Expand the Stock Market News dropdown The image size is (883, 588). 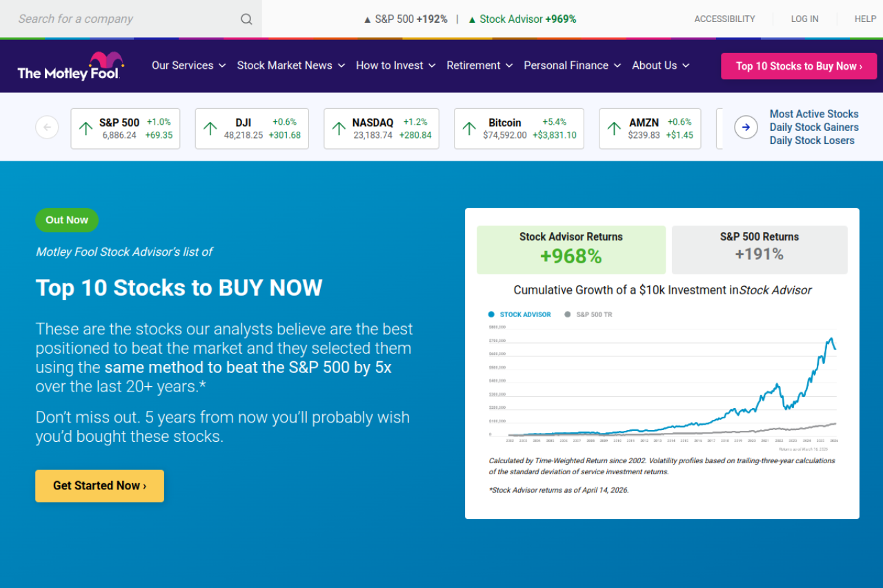pos(290,65)
